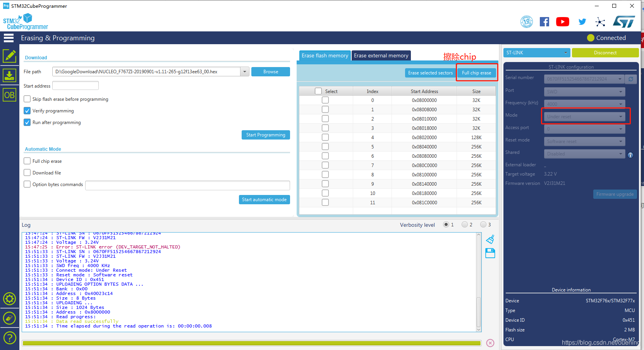Select sector 0 at 0x08000000
The height and width of the screenshot is (350, 644).
point(325,100)
